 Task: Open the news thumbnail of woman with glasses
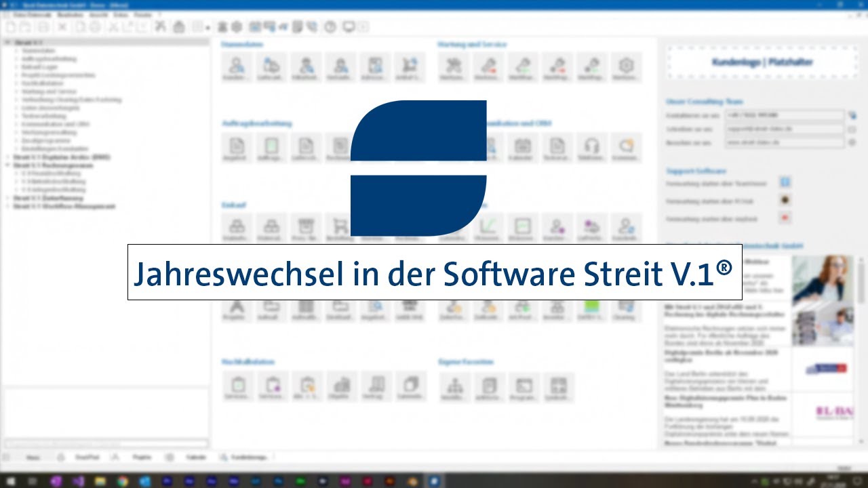(823, 278)
